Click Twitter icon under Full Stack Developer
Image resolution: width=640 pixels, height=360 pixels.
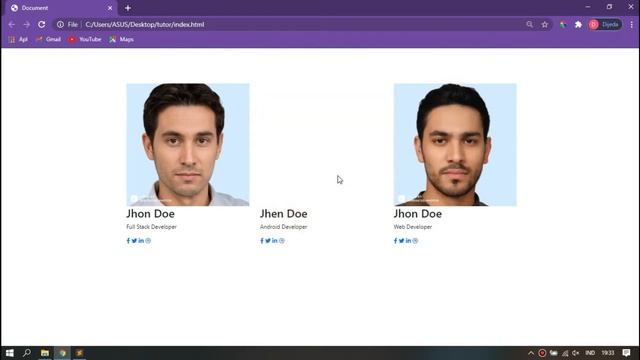coord(134,241)
